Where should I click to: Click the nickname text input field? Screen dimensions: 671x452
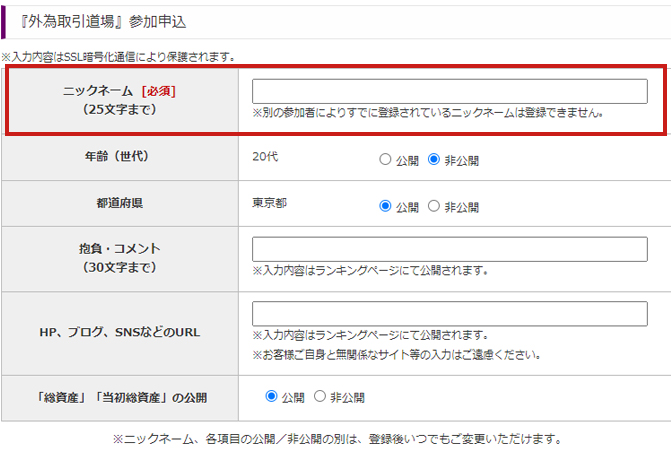coord(449,91)
